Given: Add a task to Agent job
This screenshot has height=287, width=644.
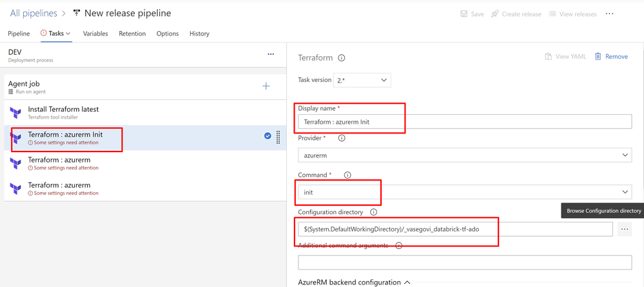Looking at the screenshot, I should coord(266,86).
